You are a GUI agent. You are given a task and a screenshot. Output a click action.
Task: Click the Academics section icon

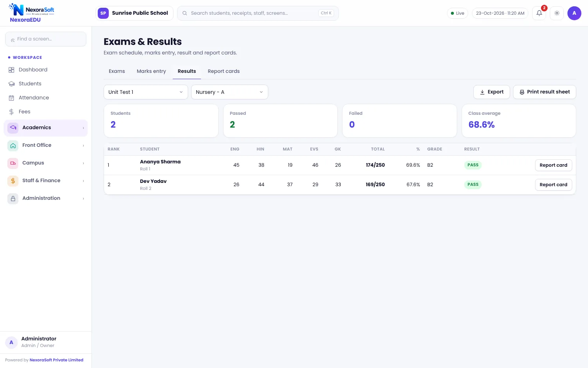click(x=13, y=128)
